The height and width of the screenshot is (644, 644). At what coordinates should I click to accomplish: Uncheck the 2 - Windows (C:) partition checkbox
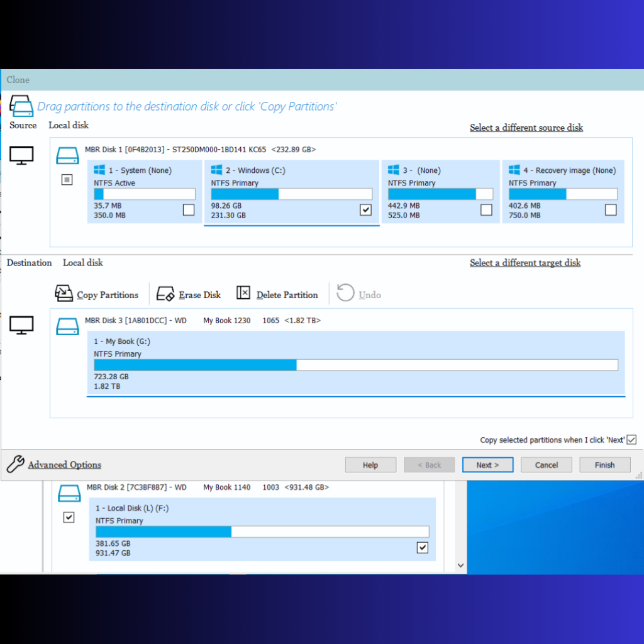point(366,210)
